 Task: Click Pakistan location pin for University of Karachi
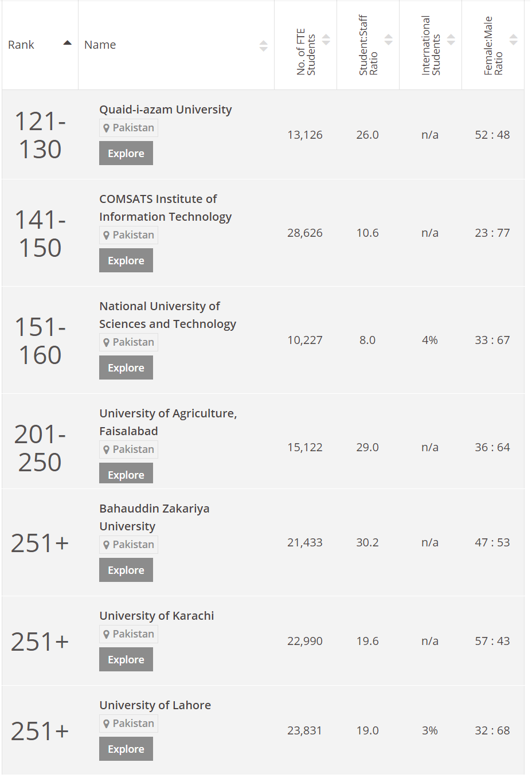107,634
